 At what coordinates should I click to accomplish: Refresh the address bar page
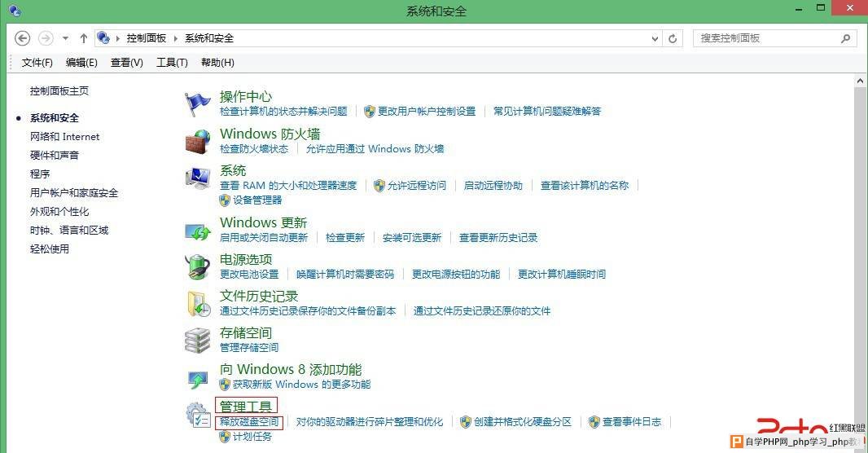673,38
